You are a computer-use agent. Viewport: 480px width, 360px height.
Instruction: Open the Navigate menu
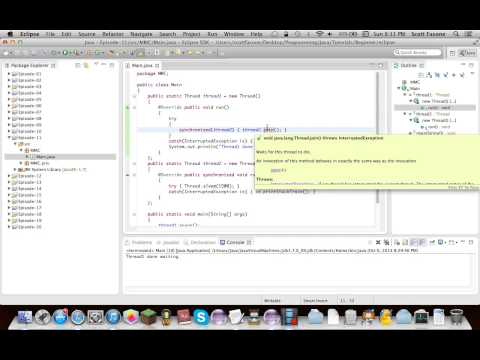(141, 34)
